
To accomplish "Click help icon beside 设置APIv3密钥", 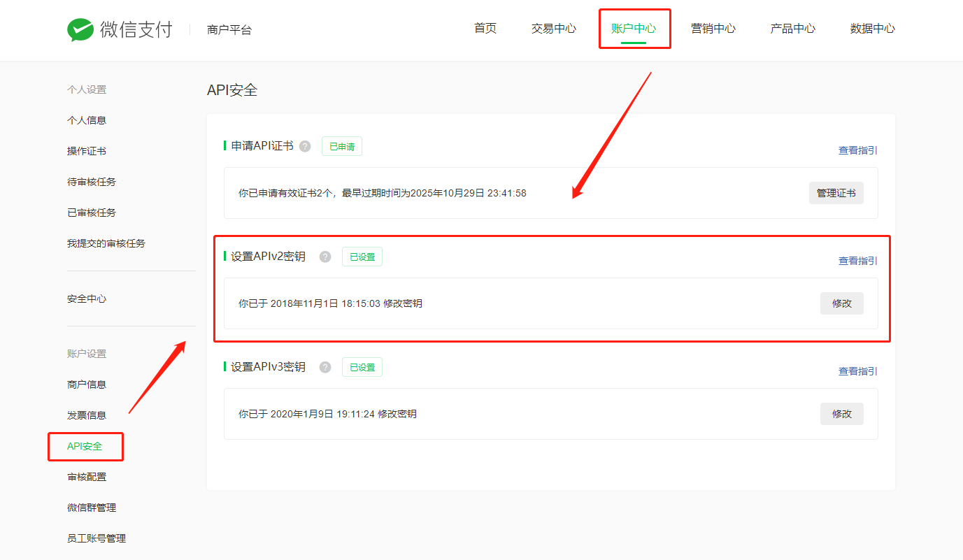I will [325, 367].
